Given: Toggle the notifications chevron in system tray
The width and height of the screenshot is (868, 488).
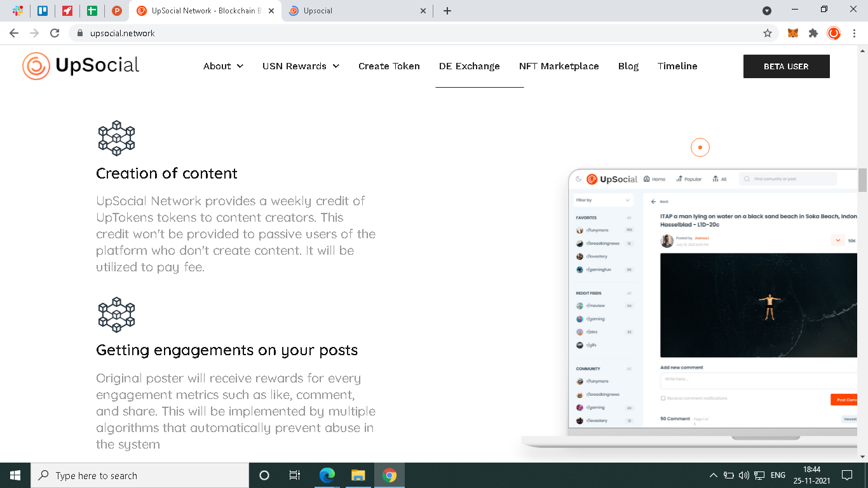Looking at the screenshot, I should click(713, 475).
